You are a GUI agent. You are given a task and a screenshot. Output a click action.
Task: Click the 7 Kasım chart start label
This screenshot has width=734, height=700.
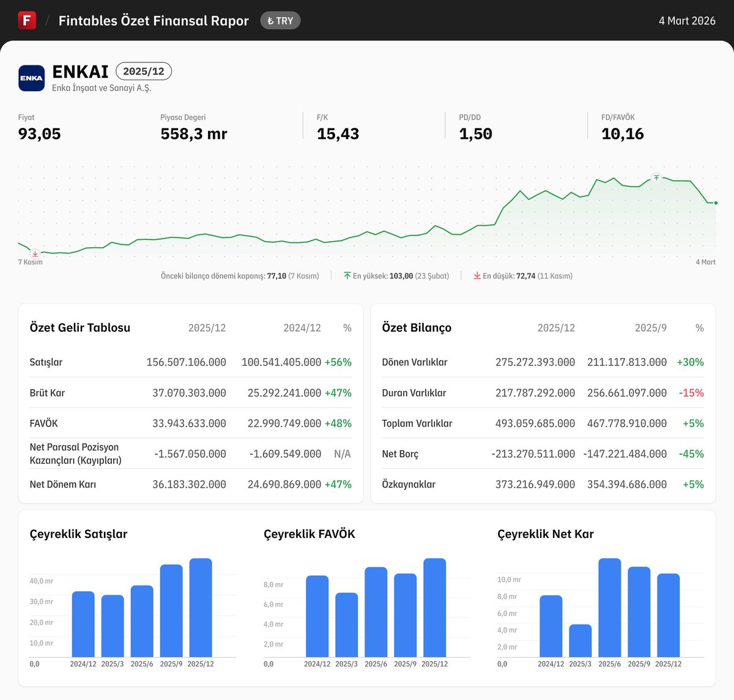[31, 262]
